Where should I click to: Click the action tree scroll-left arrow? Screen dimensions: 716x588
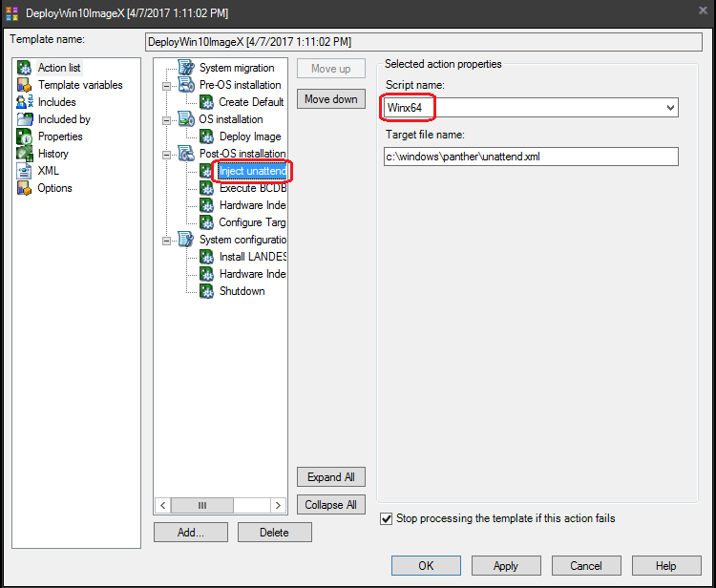point(163,505)
